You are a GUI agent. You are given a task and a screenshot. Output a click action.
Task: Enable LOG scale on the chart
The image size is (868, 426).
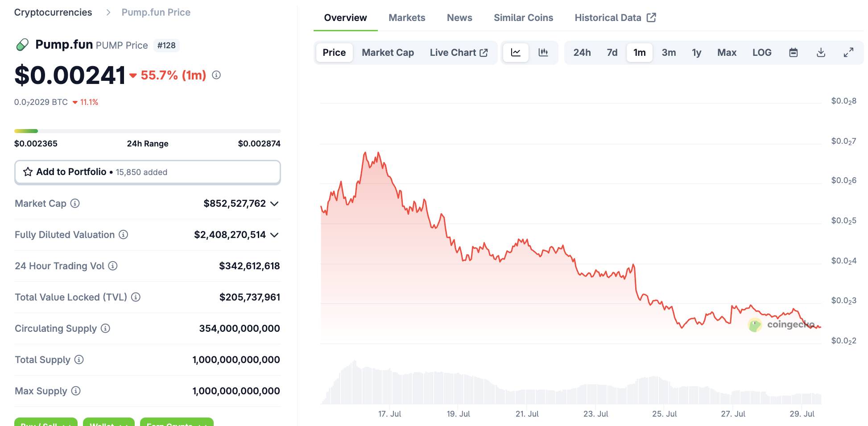pos(762,52)
